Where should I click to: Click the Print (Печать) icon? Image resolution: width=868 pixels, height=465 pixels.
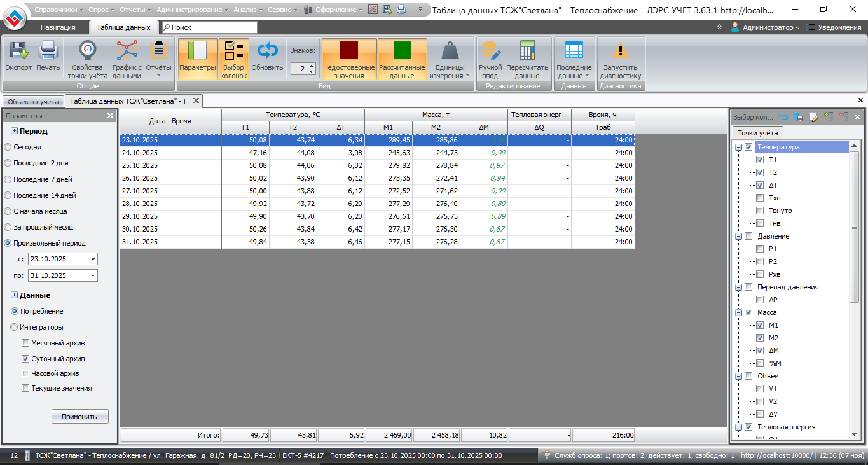(48, 51)
